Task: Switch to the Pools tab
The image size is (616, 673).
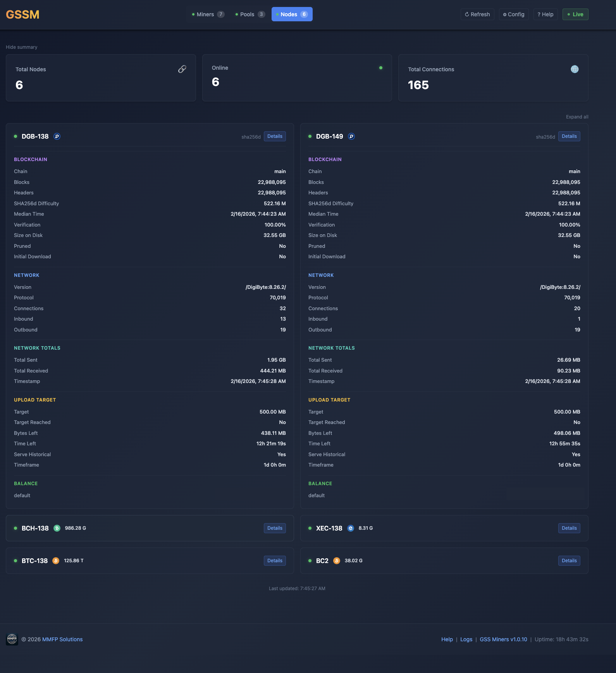Action: [250, 14]
